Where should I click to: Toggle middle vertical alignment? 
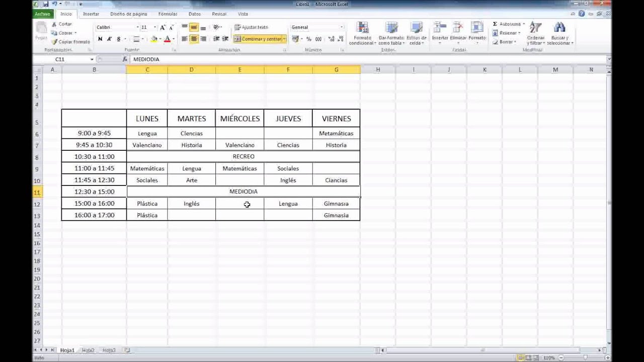pyautogui.click(x=194, y=27)
